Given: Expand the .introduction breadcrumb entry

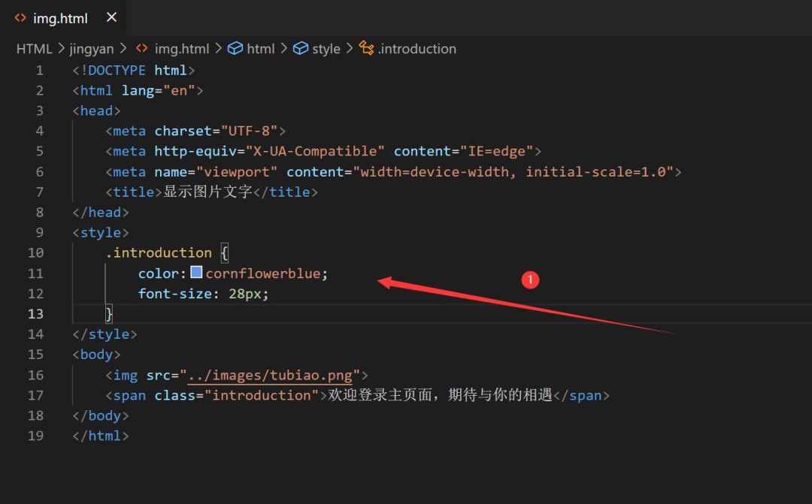Looking at the screenshot, I should point(418,48).
